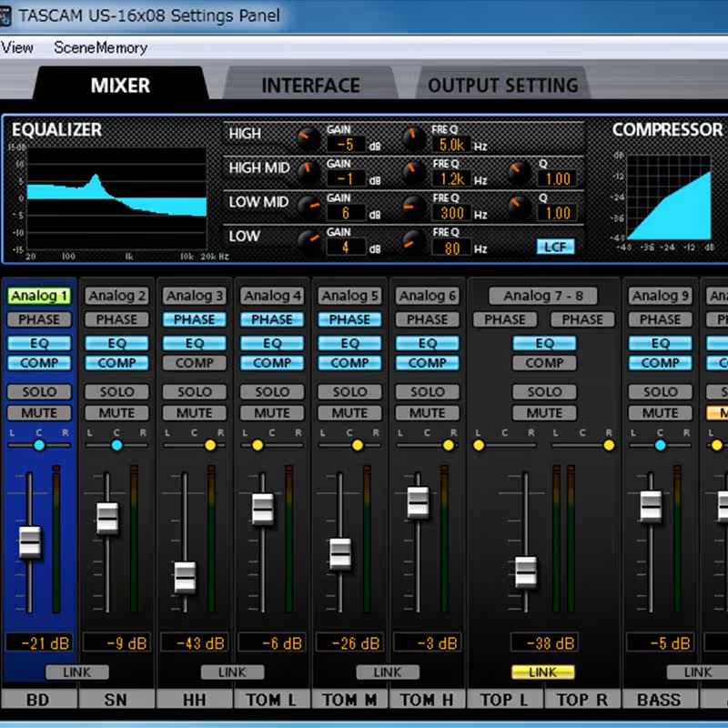Image resolution: width=728 pixels, height=728 pixels.
Task: Click the equalizer frequency response graph
Action: (116, 198)
